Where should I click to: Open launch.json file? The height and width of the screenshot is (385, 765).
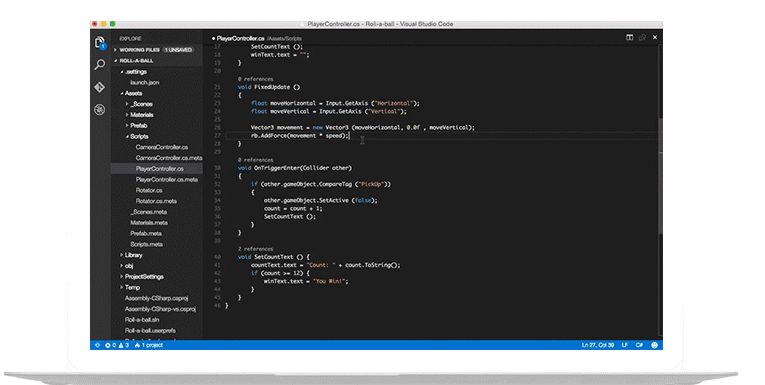pos(144,82)
